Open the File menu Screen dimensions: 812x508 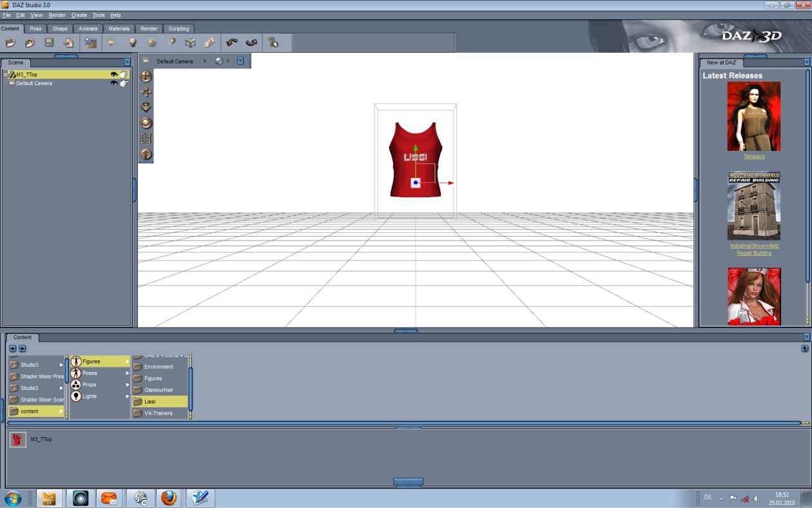coord(6,15)
